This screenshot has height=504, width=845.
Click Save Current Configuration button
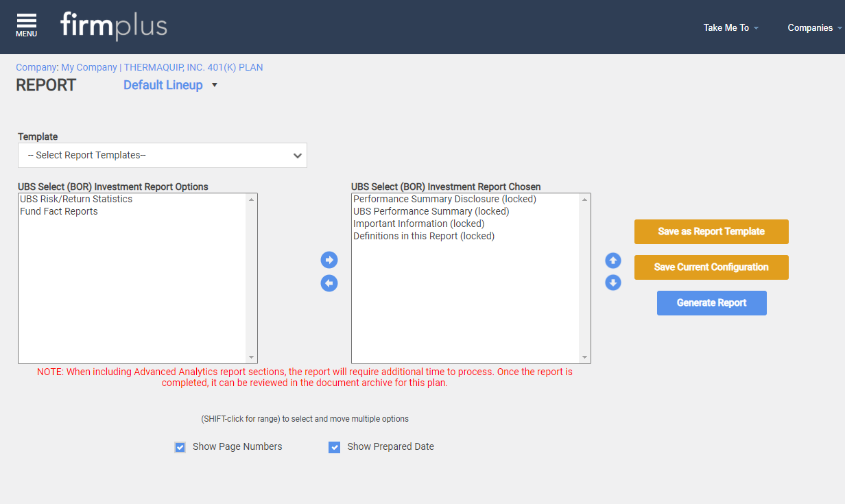[x=711, y=267]
